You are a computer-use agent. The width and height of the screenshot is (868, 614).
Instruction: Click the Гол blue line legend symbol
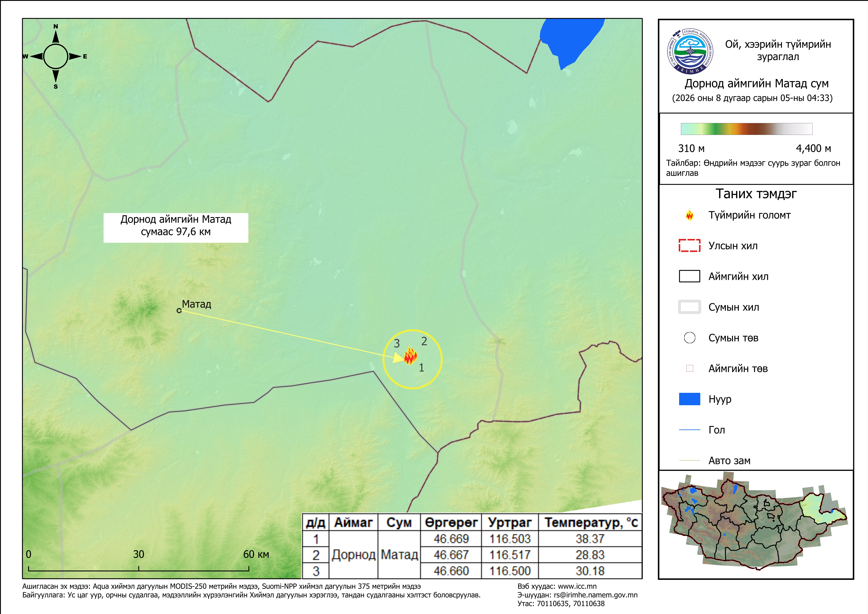tap(690, 430)
